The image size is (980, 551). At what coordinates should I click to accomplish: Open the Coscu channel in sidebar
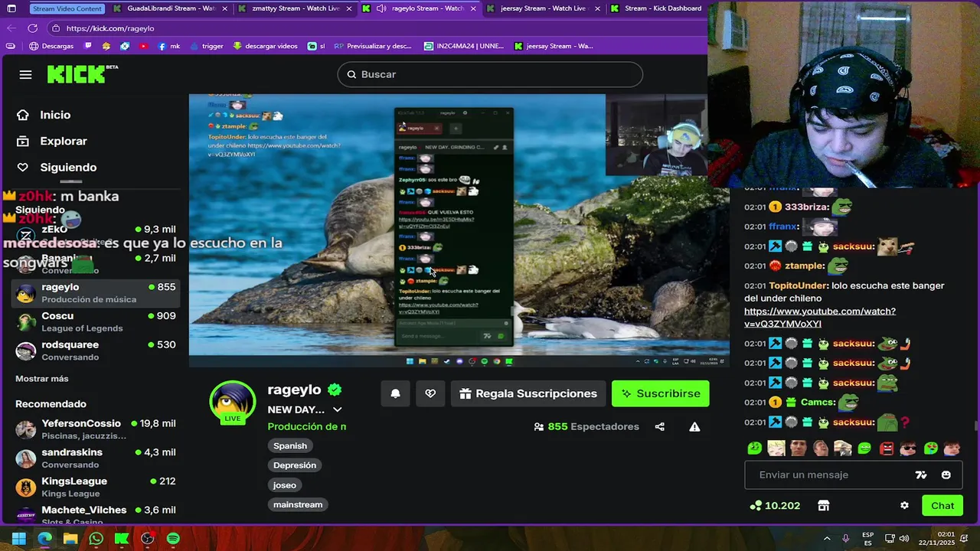click(96, 321)
